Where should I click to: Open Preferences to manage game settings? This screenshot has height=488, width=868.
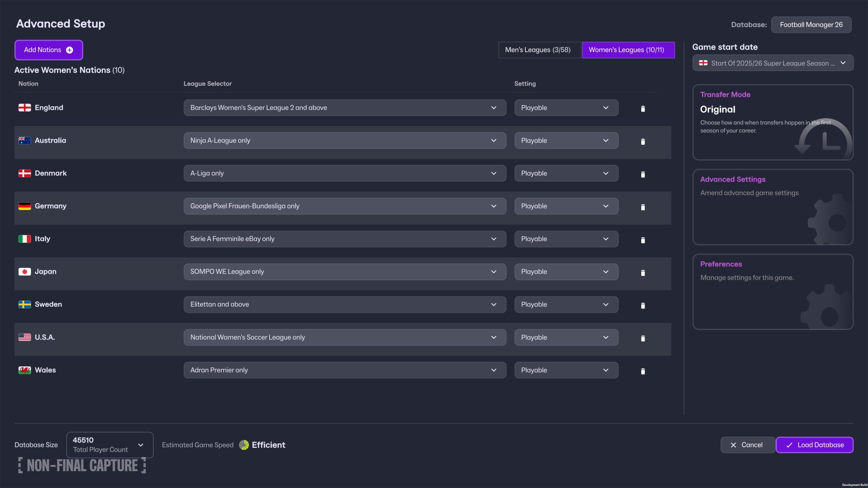click(x=772, y=292)
